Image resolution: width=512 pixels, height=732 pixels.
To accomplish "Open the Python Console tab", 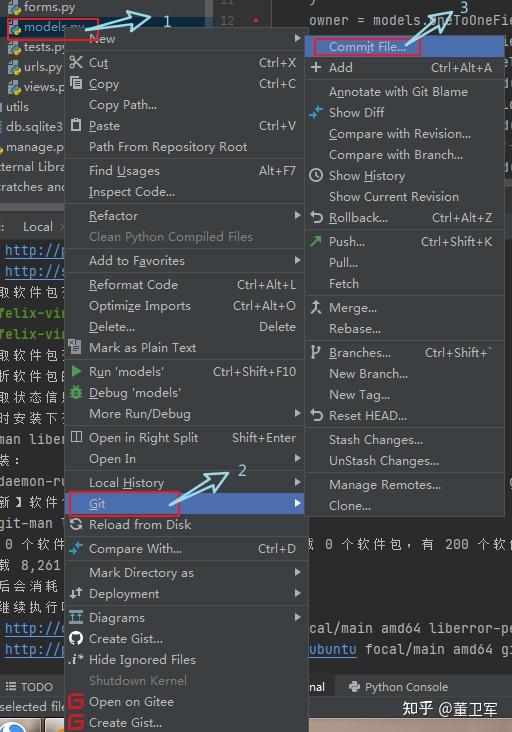I will [x=398, y=687].
